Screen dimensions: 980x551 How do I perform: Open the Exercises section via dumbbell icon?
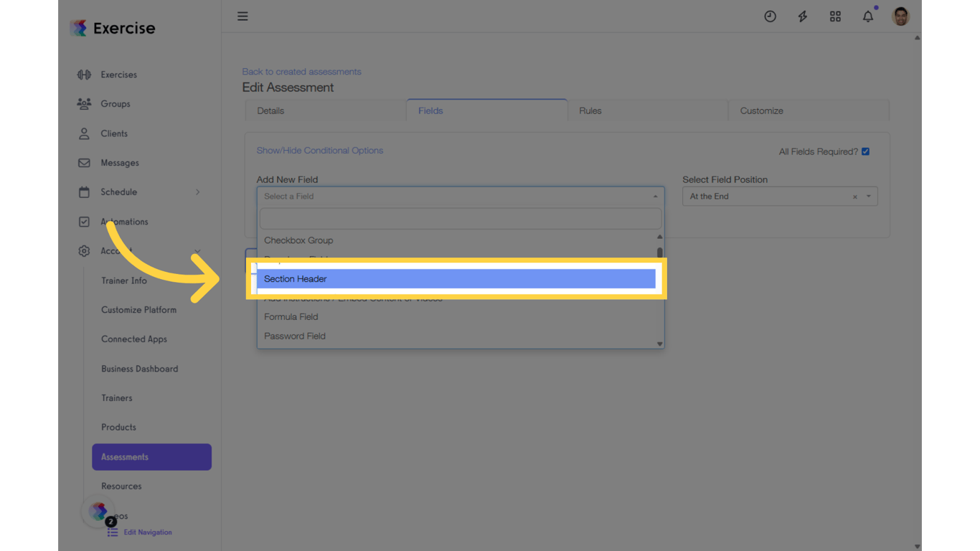click(x=84, y=74)
